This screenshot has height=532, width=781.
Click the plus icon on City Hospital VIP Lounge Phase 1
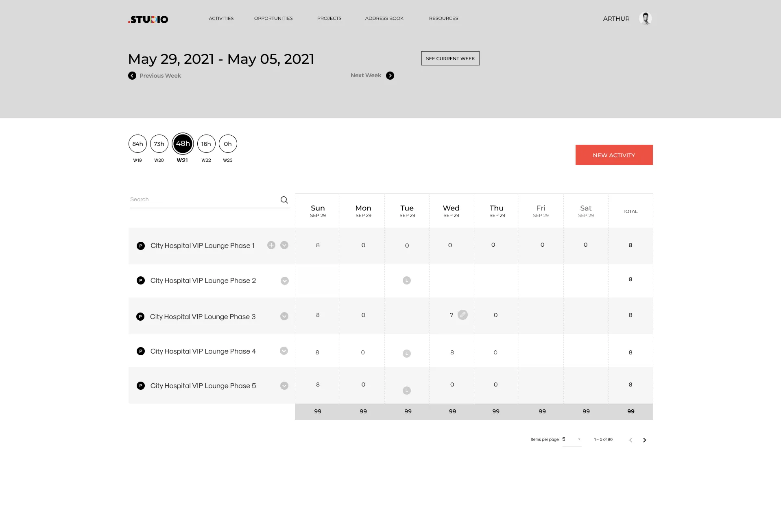click(271, 245)
